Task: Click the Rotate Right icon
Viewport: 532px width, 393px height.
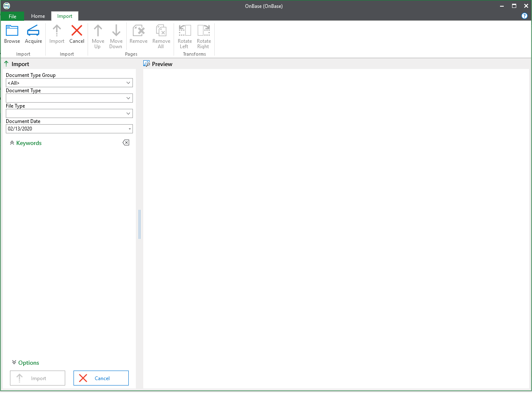Action: pos(204,31)
